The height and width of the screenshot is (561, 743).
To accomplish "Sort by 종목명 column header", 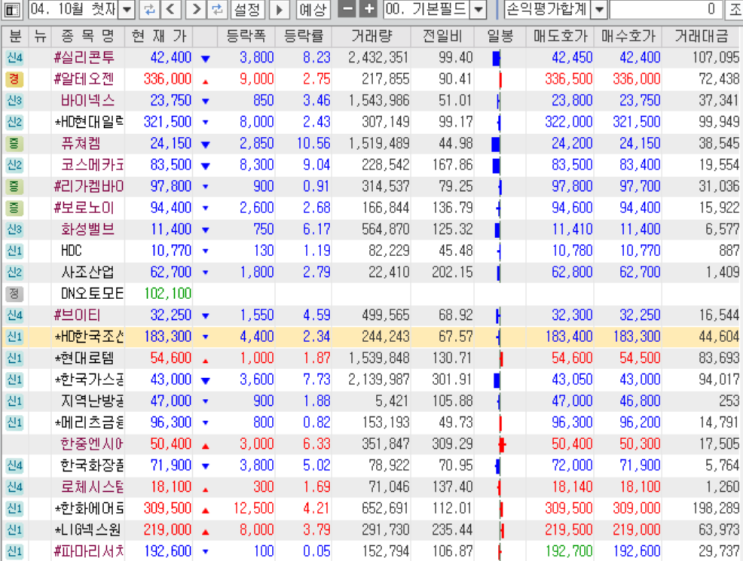I will tap(88, 36).
